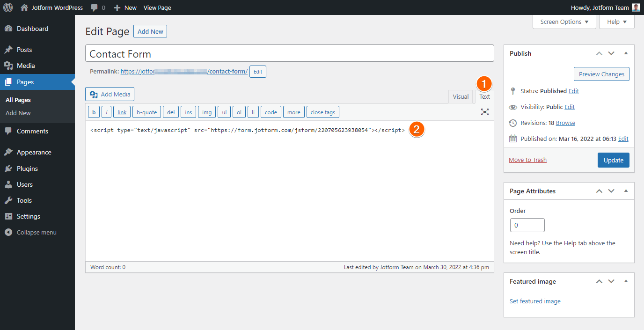Viewport: 644px width, 330px height.
Task: Click the bold b quicktag button
Action: [94, 112]
